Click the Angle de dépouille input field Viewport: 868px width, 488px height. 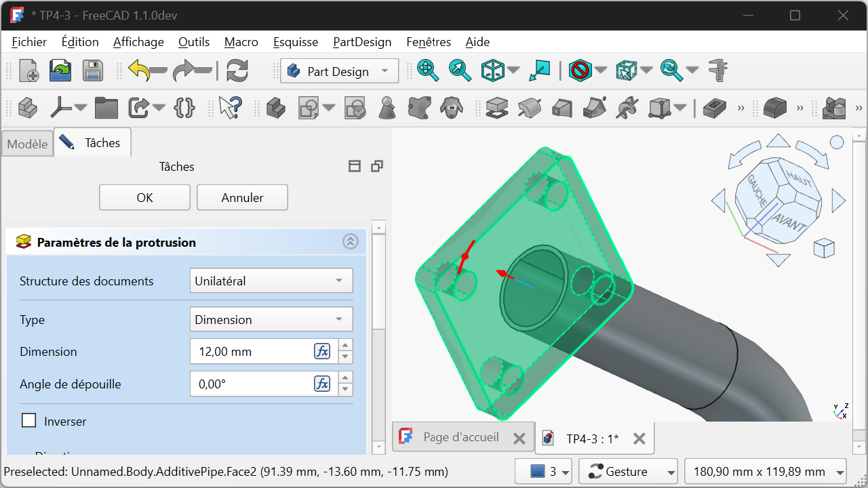pyautogui.click(x=251, y=384)
